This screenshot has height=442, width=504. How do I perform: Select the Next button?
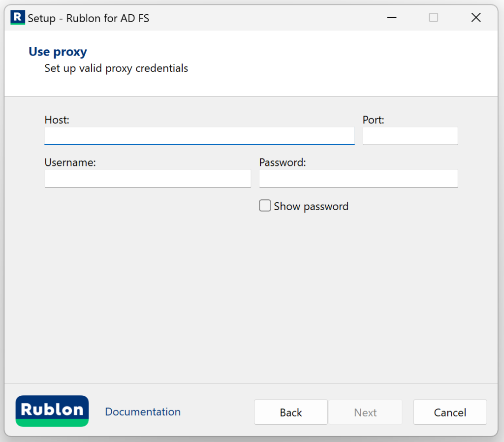tap(365, 412)
